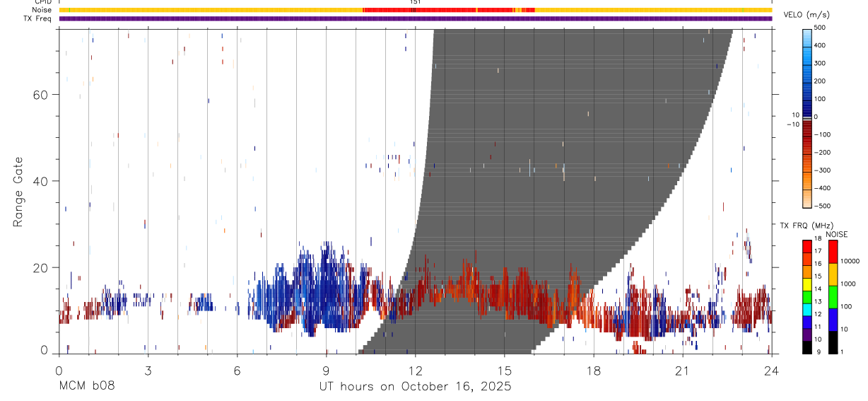The height and width of the screenshot is (401, 868).
Task: Click time axis tick label "9"
Action: click(326, 371)
